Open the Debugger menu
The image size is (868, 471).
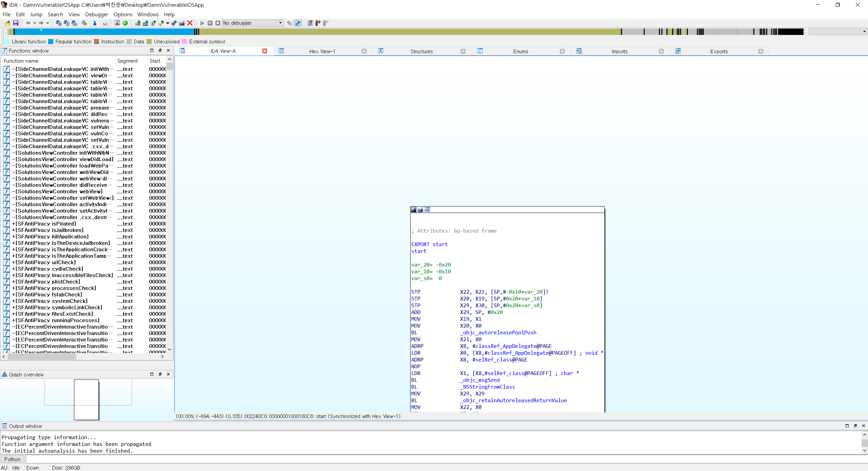96,14
